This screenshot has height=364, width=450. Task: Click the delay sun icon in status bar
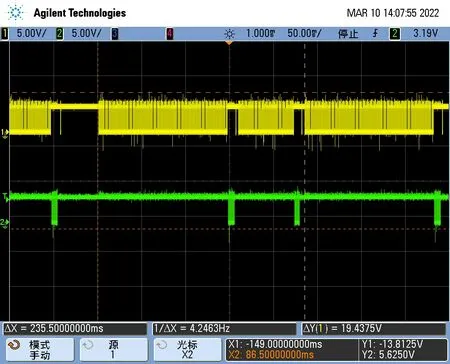pos(229,34)
